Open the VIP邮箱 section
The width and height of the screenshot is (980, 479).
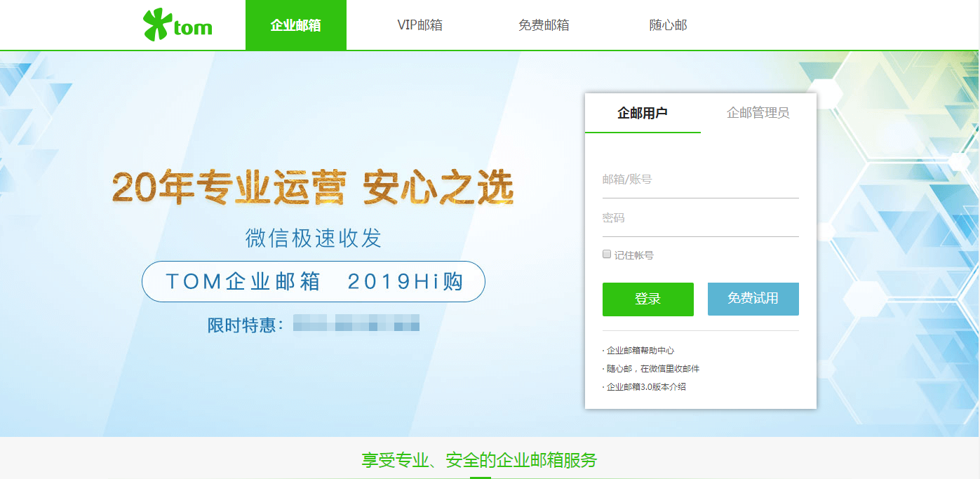pos(419,24)
